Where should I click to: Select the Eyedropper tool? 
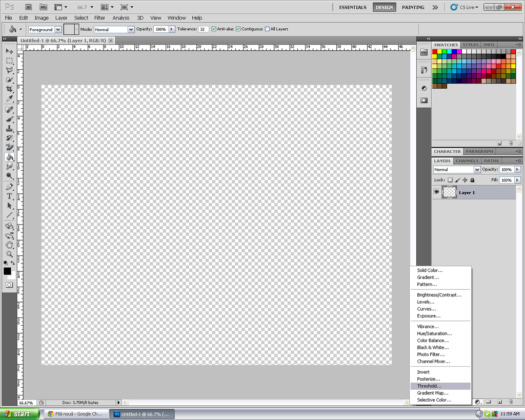9,99
